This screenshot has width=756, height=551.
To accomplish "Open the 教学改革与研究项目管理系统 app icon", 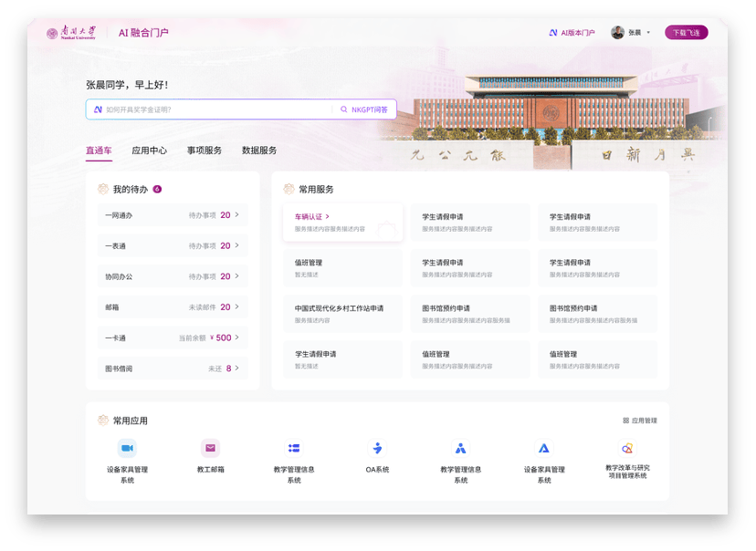I will click(627, 448).
